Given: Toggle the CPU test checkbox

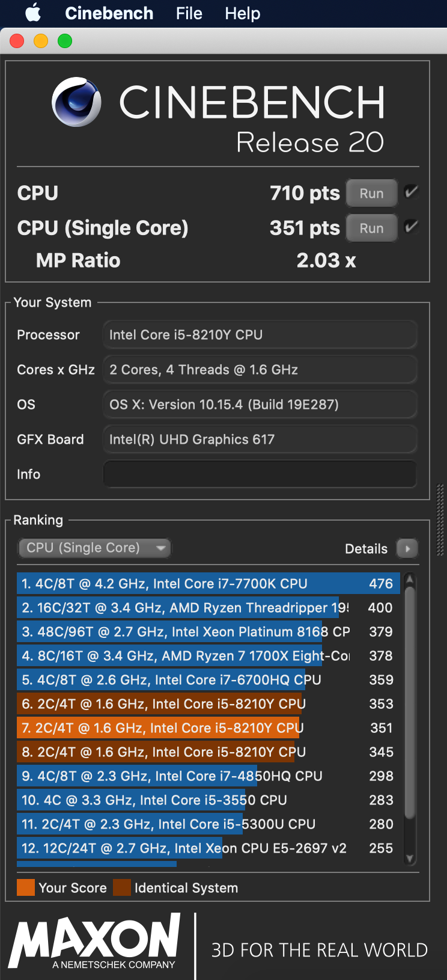Looking at the screenshot, I should coord(412,192).
